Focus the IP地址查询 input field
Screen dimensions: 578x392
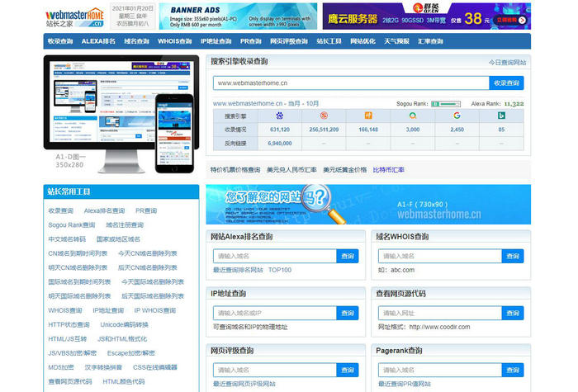tap(275, 313)
